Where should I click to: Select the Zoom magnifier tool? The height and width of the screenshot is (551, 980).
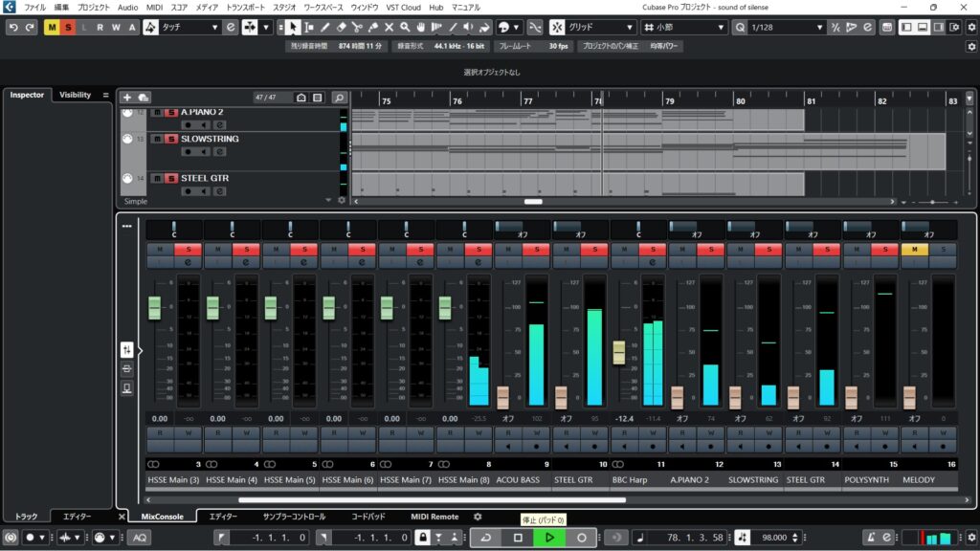(406, 28)
